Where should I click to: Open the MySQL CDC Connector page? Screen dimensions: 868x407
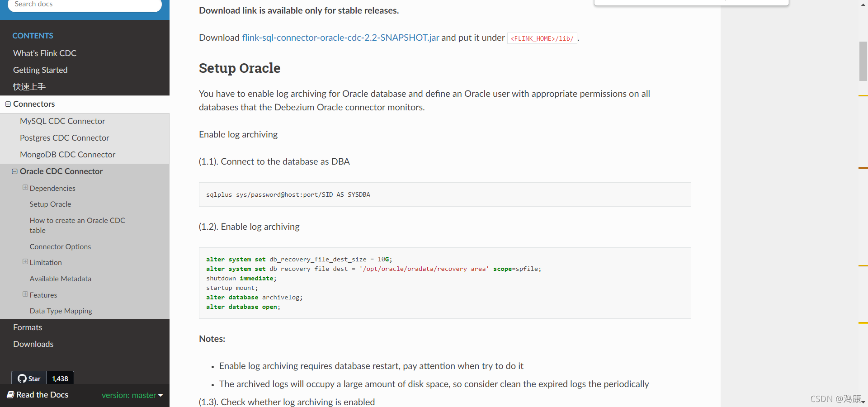(62, 121)
